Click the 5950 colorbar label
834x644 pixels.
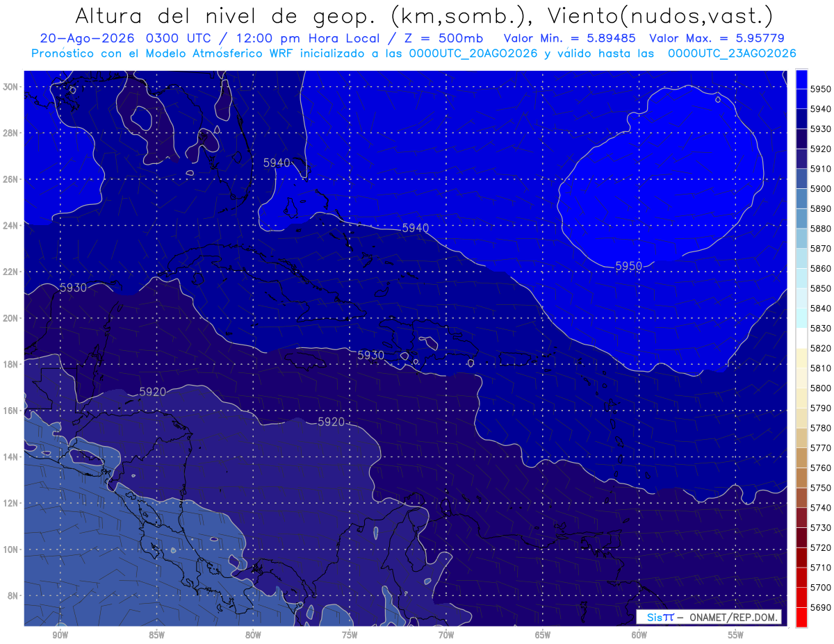(821, 89)
